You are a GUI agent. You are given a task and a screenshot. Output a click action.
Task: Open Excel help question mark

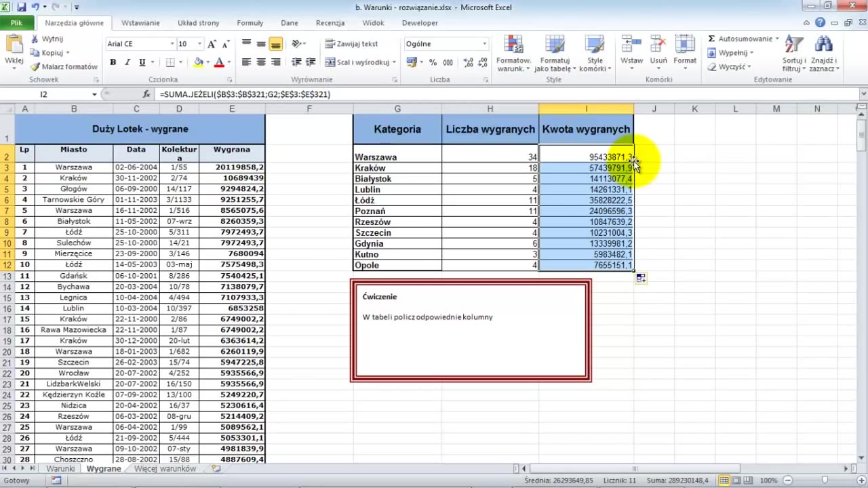tap(821, 22)
